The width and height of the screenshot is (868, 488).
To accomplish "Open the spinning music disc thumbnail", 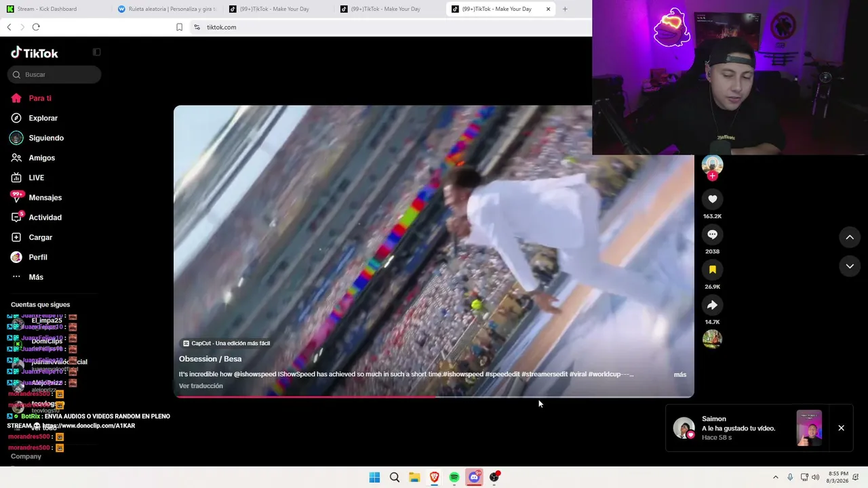I will click(712, 339).
